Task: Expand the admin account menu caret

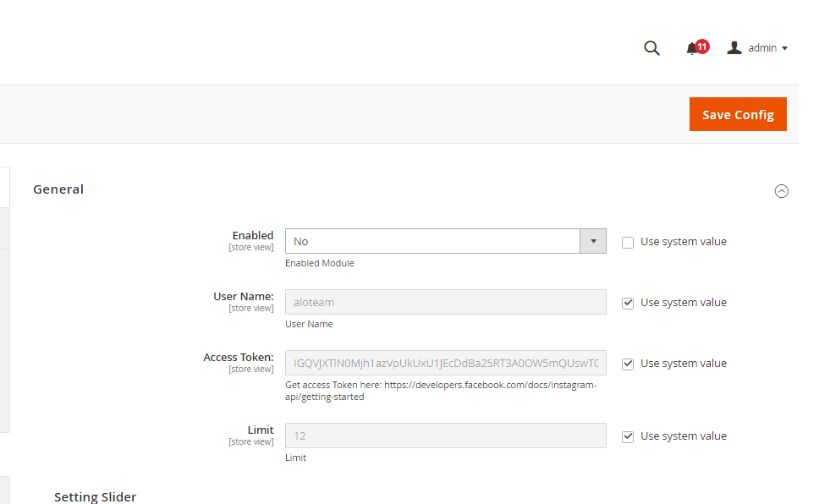Action: pyautogui.click(x=785, y=48)
